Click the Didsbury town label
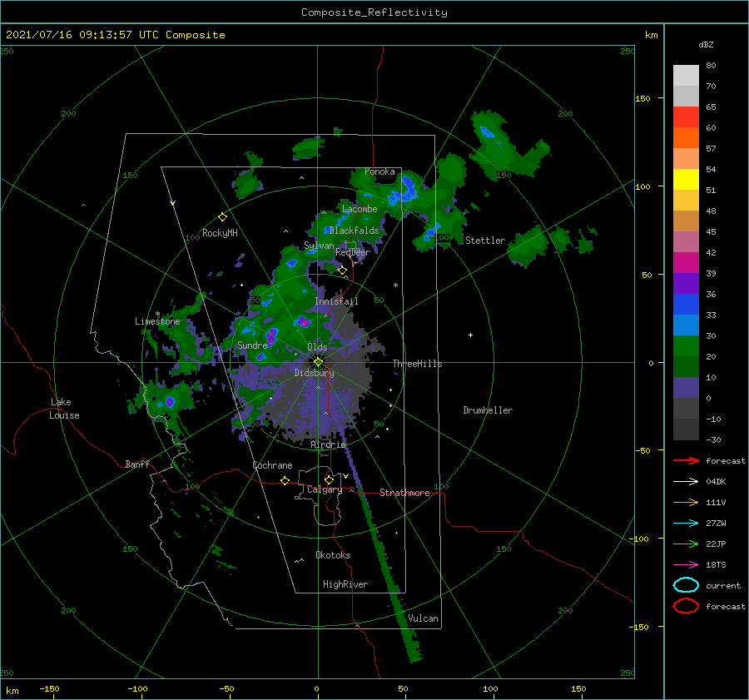 click(x=314, y=373)
